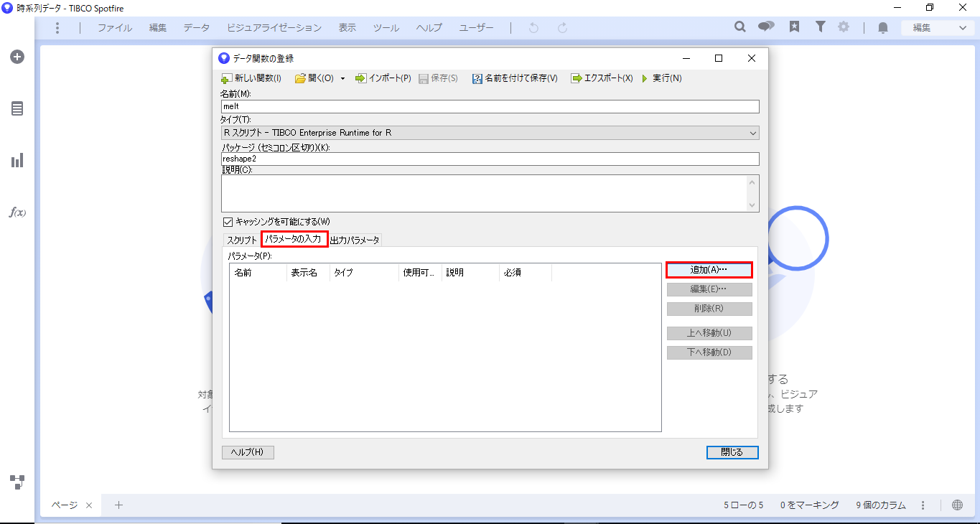This screenshot has width=980, height=524.
Task: Click the 名前 column header
Action: click(258, 273)
